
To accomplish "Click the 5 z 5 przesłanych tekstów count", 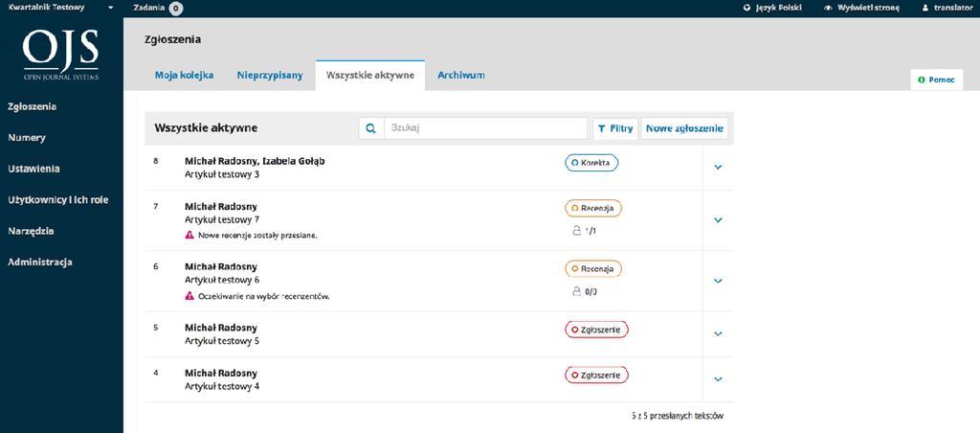I will 678,416.
